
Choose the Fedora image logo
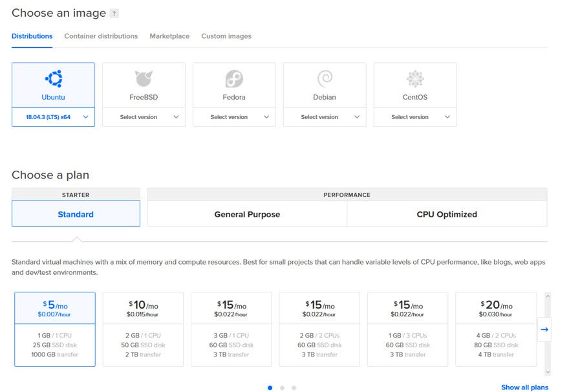point(234,79)
